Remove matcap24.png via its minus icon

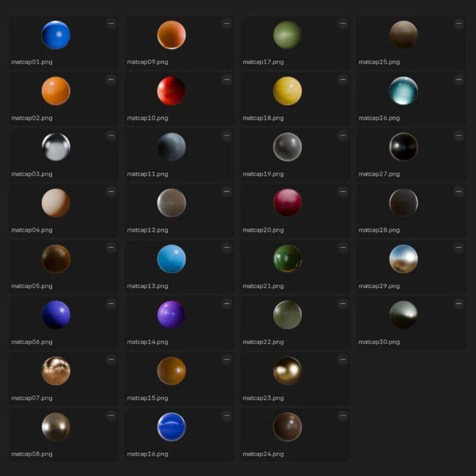pos(343,415)
